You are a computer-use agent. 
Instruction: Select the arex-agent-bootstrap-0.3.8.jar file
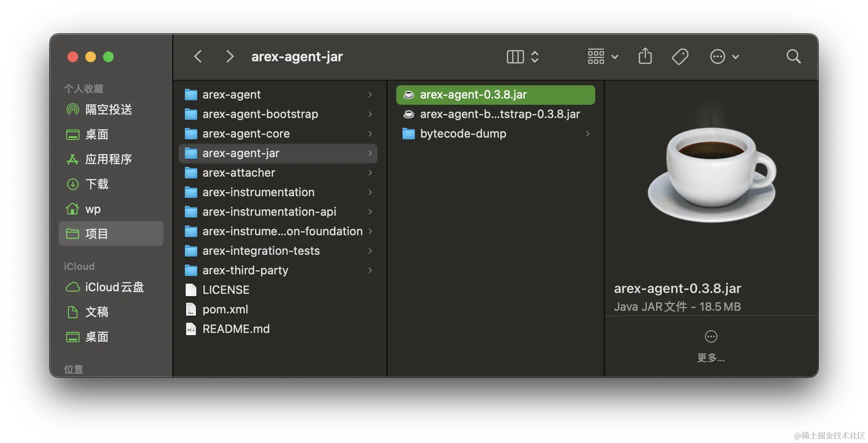pyautogui.click(x=500, y=114)
